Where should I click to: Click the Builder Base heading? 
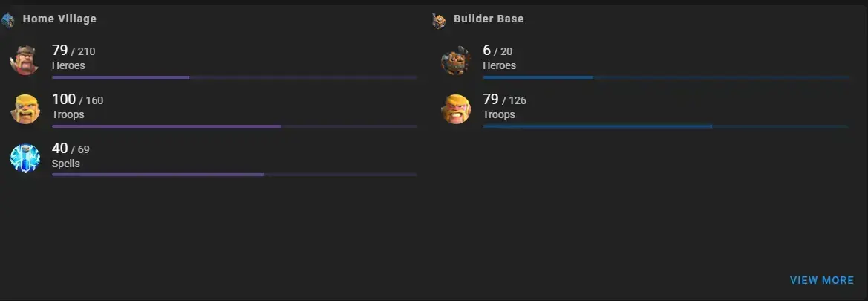coord(489,19)
